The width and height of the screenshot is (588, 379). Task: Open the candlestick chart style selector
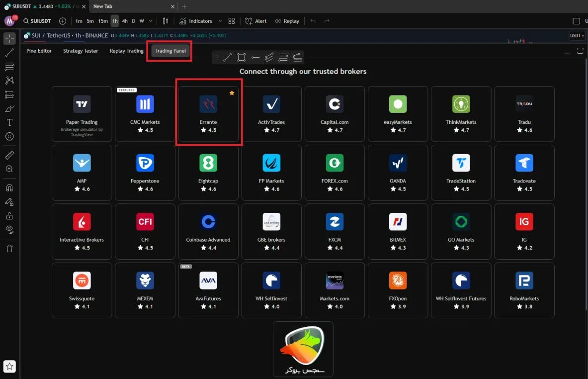point(166,21)
